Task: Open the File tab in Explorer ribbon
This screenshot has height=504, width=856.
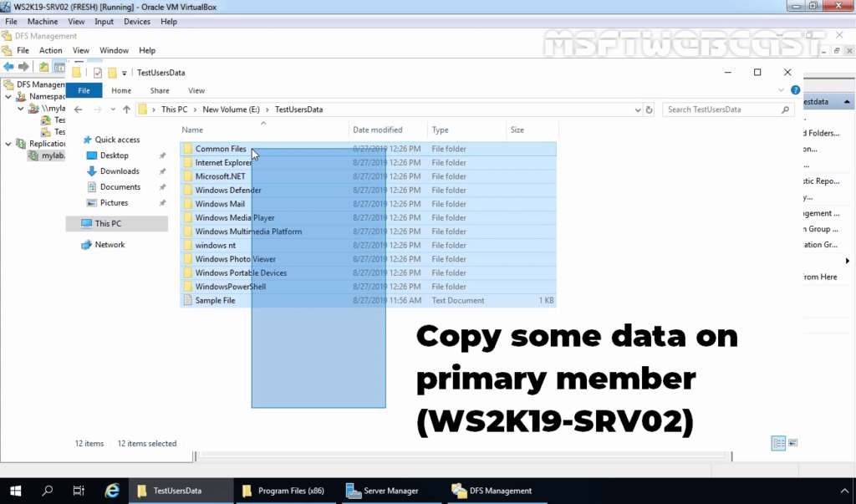Action: 84,90
